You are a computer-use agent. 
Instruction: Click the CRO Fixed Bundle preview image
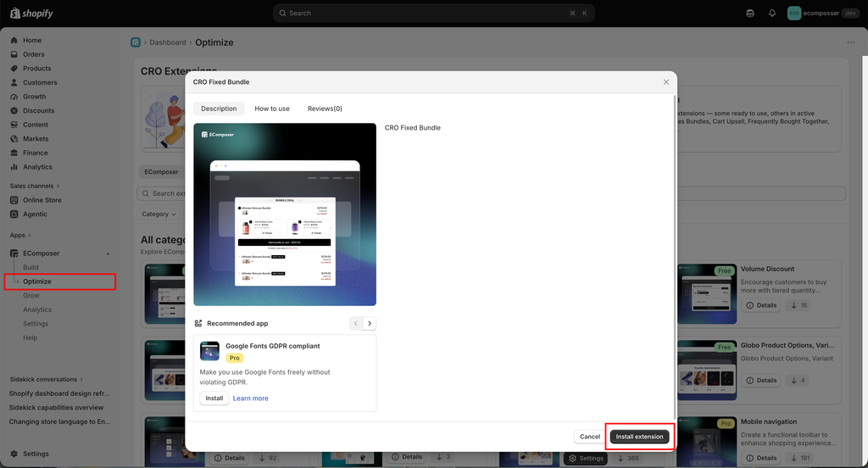pos(285,214)
